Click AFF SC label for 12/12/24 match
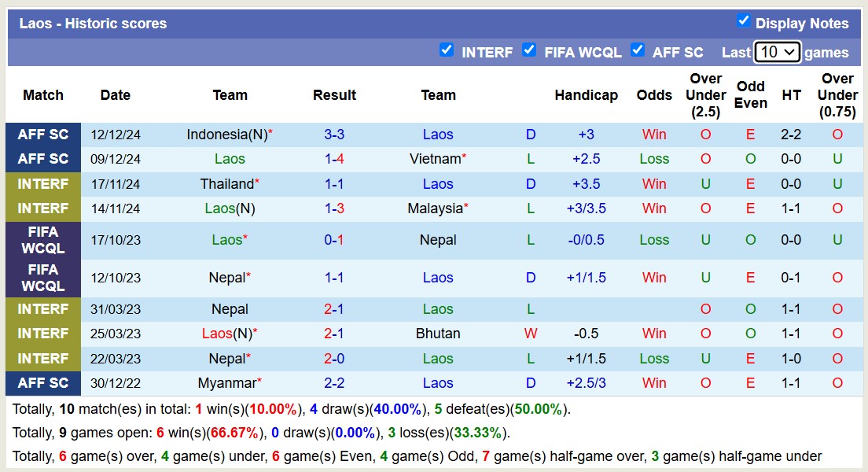Viewport: 868px width, 472px height. pos(43,135)
